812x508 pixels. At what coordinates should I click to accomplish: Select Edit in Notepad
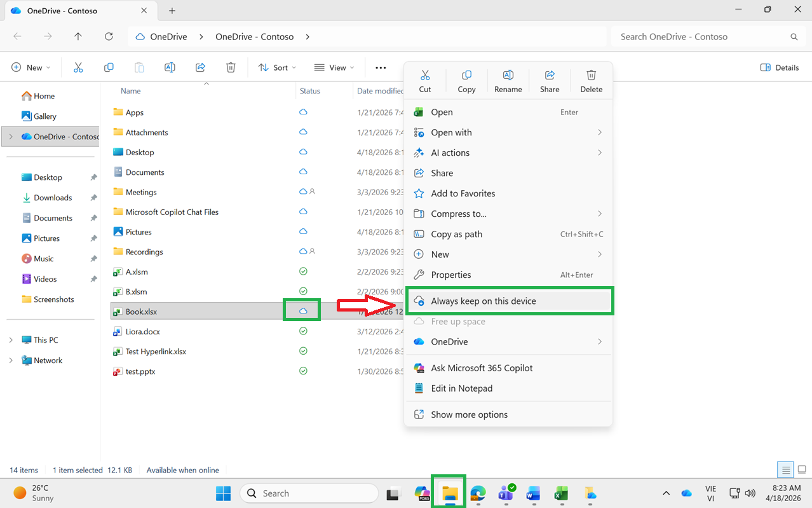tap(508, 388)
